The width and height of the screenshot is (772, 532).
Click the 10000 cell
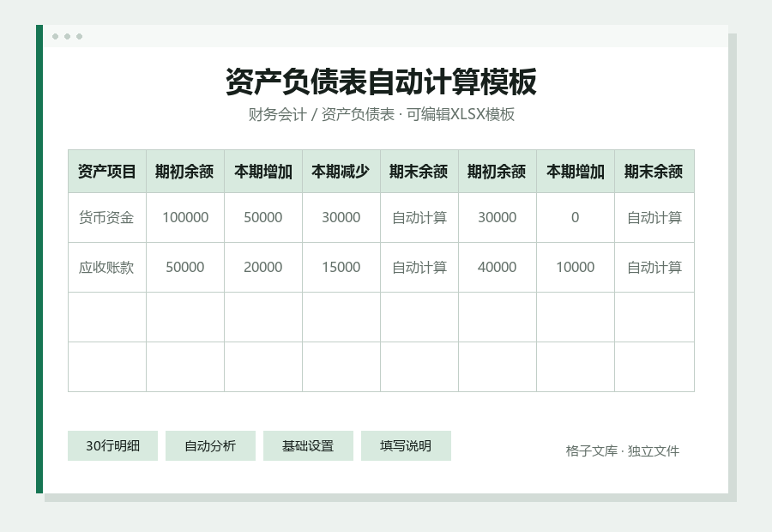click(x=575, y=267)
